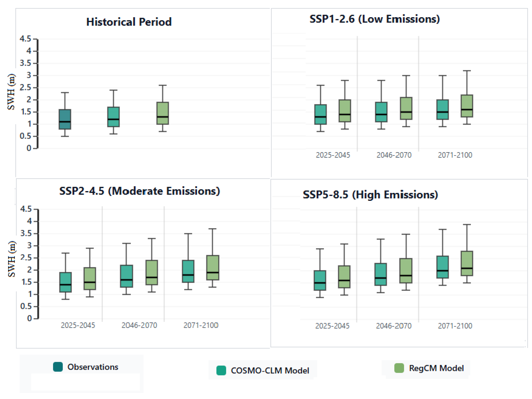Click the SSP5-8.5 (High Emissions) title
Image resolution: width=532 pixels, height=399 pixels.
tap(370, 195)
